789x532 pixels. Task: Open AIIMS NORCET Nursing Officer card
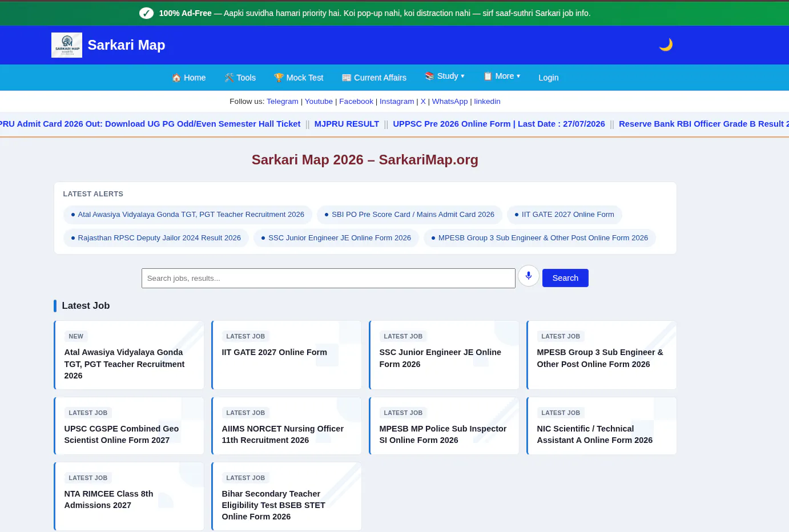pyautogui.click(x=287, y=426)
